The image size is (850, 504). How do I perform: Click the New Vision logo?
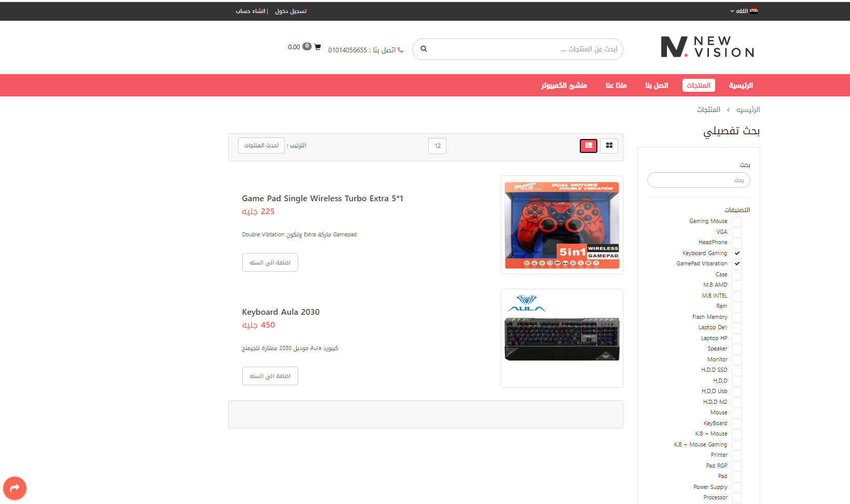[707, 47]
